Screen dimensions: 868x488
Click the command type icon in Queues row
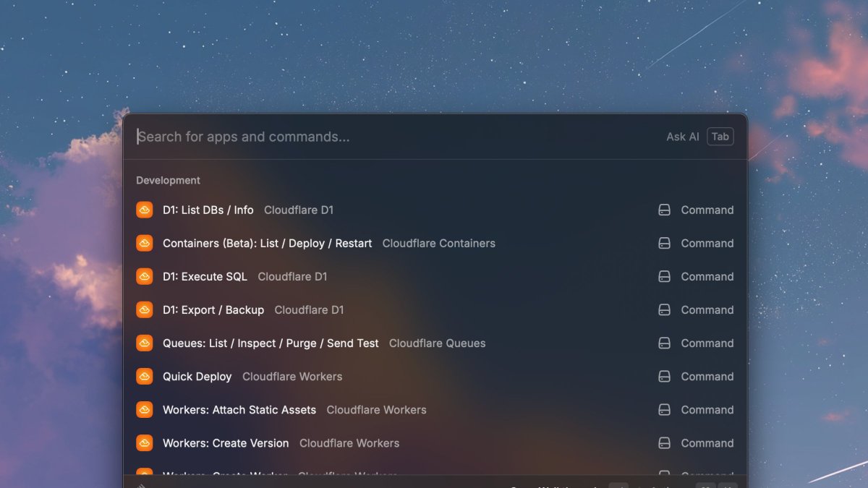(664, 343)
